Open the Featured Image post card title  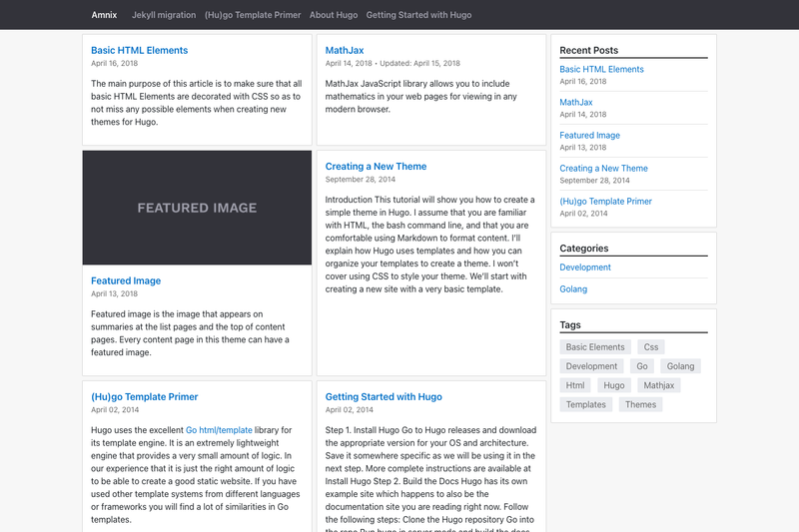point(126,280)
